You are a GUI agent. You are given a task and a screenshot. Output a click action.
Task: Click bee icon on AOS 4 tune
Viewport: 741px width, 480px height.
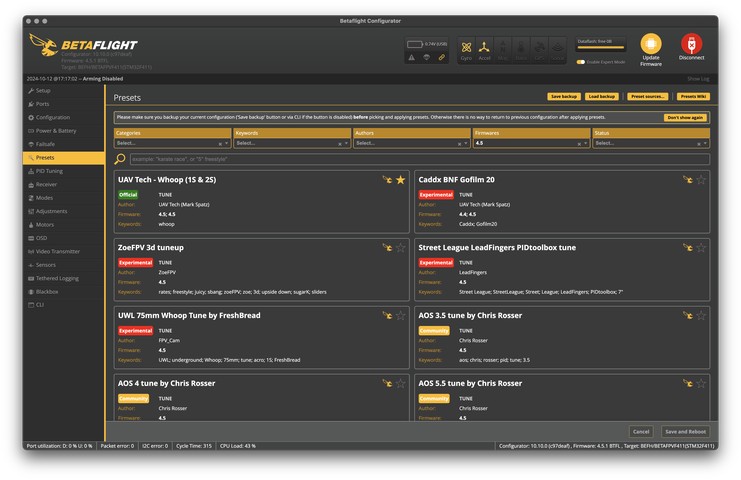pos(388,384)
